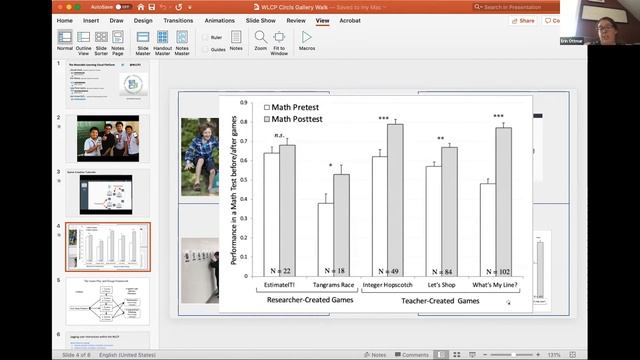Open the Design tab
The image size is (640, 360).
(143, 20)
